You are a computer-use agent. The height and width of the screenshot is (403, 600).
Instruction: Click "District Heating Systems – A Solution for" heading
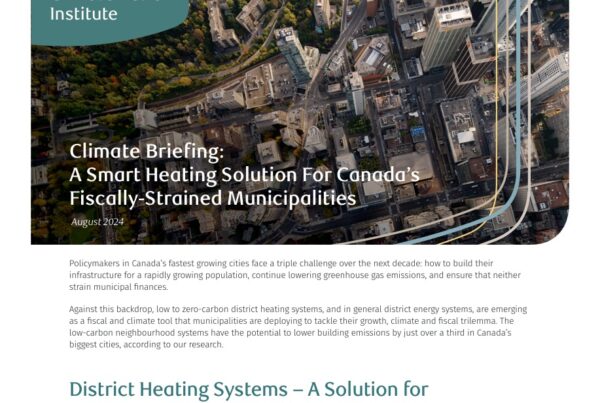248,388
